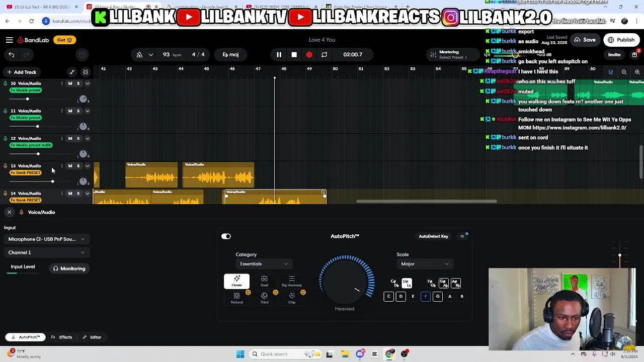Select the Natural AutoPitch effect

tap(236, 298)
